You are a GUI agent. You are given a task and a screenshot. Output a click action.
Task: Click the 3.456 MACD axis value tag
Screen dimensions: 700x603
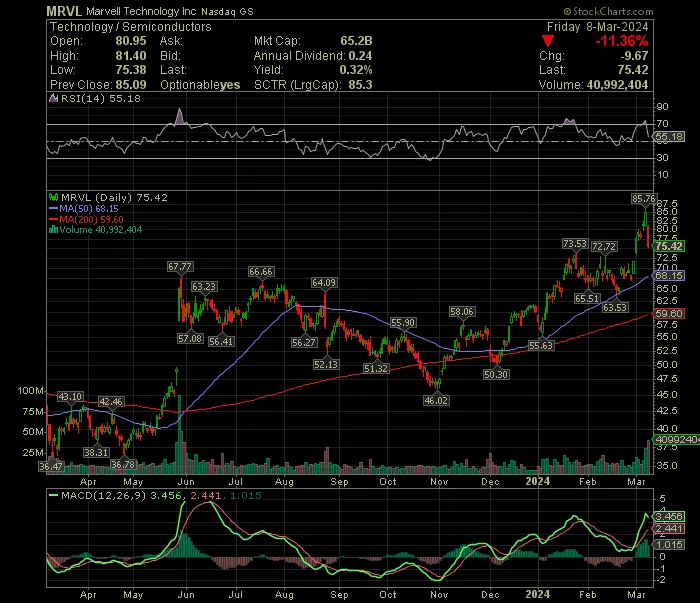tap(669, 516)
